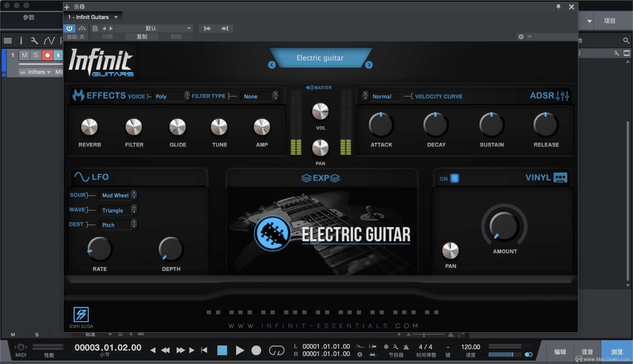Screen dimensions: 633x364
Task: Toggle the VINYL ON switch
Action: (x=454, y=179)
